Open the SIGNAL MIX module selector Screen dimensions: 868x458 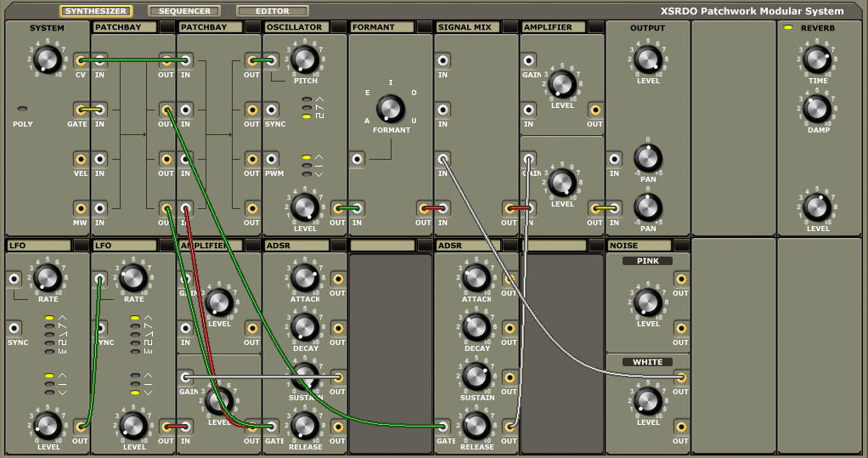[468, 27]
